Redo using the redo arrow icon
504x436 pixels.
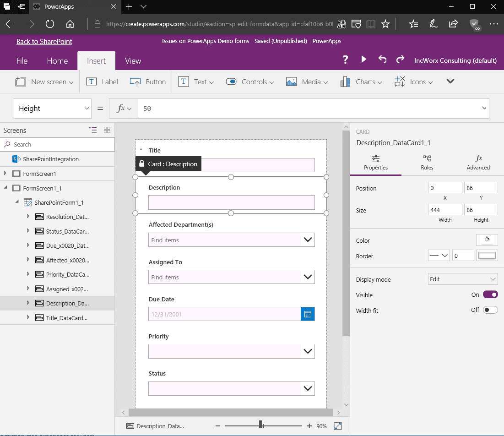tap(400, 60)
